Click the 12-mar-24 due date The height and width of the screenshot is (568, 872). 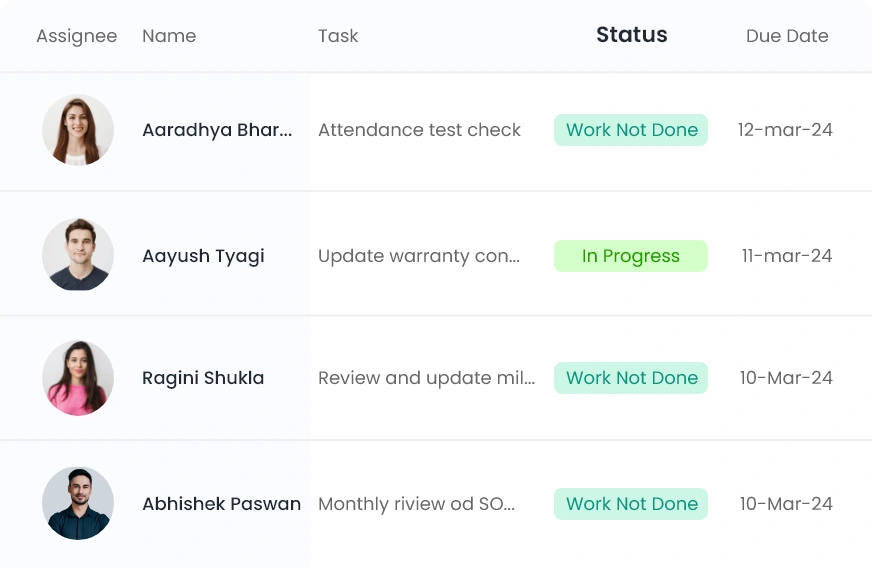coord(785,130)
